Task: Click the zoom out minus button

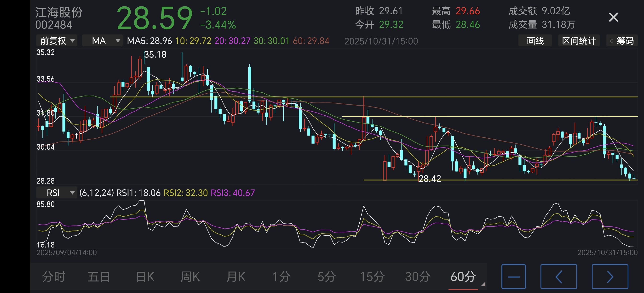Action: (513, 276)
